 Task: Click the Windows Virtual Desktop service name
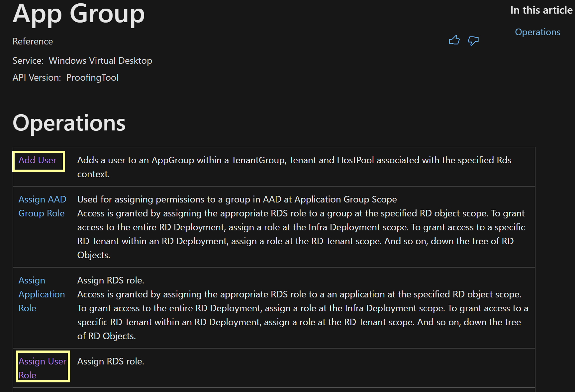100,60
